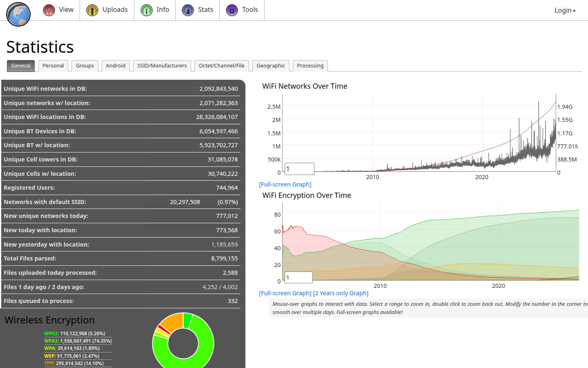Image resolution: width=588 pixels, height=368 pixels.
Task: Click the Wireless Encryption heading
Action: coord(49,320)
